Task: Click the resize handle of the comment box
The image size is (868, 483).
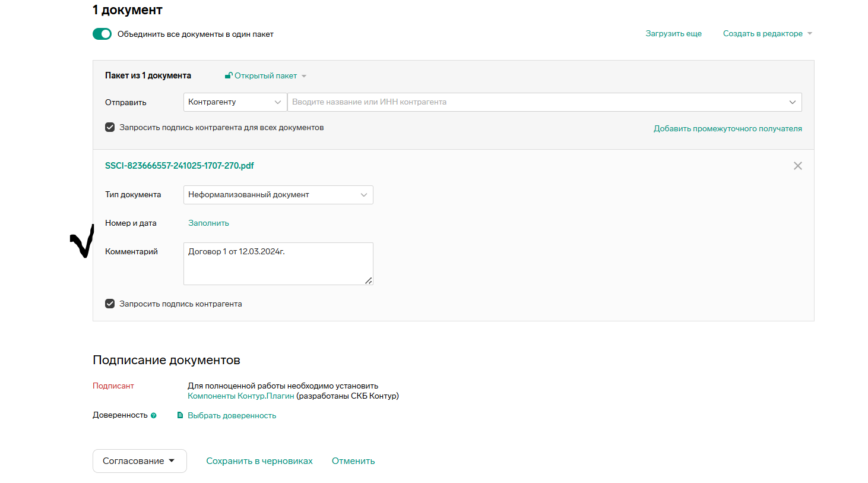Action: click(x=369, y=280)
